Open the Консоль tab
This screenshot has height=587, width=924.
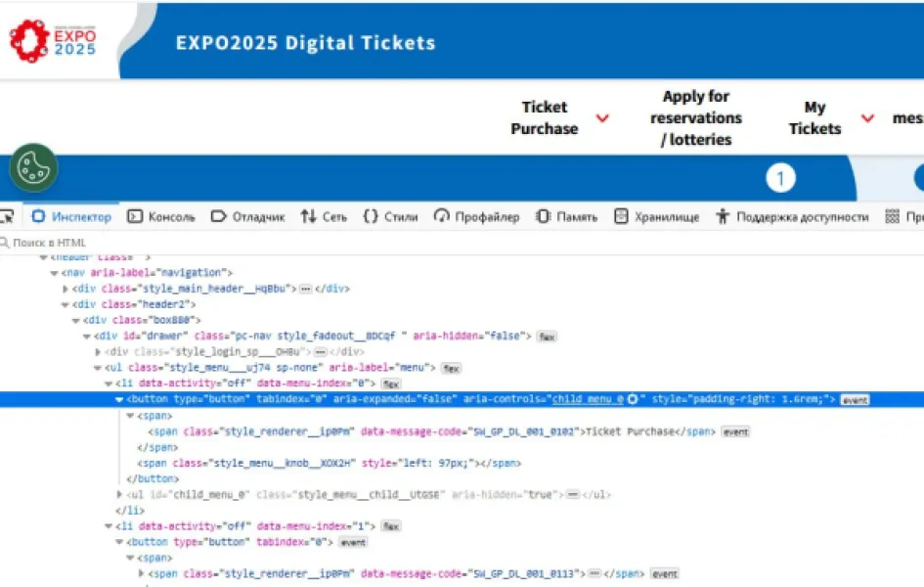click(x=161, y=217)
